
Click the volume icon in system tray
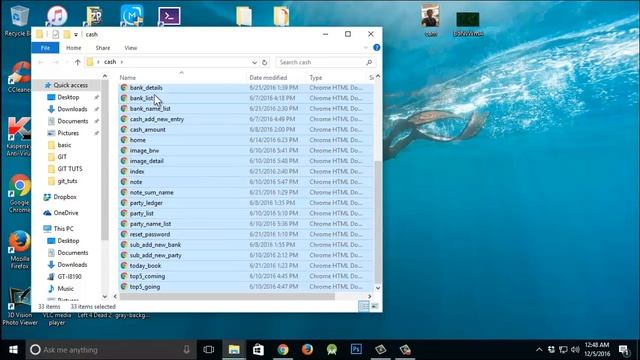[575, 350]
